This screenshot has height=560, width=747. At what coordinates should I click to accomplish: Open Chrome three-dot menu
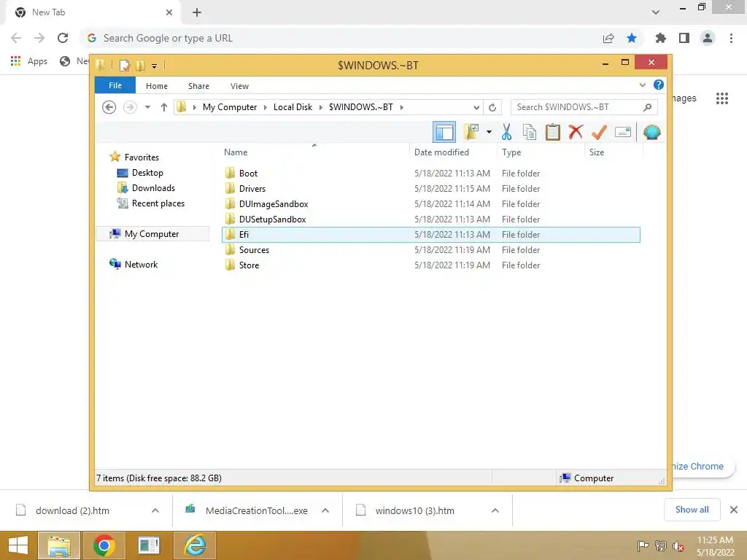point(731,38)
